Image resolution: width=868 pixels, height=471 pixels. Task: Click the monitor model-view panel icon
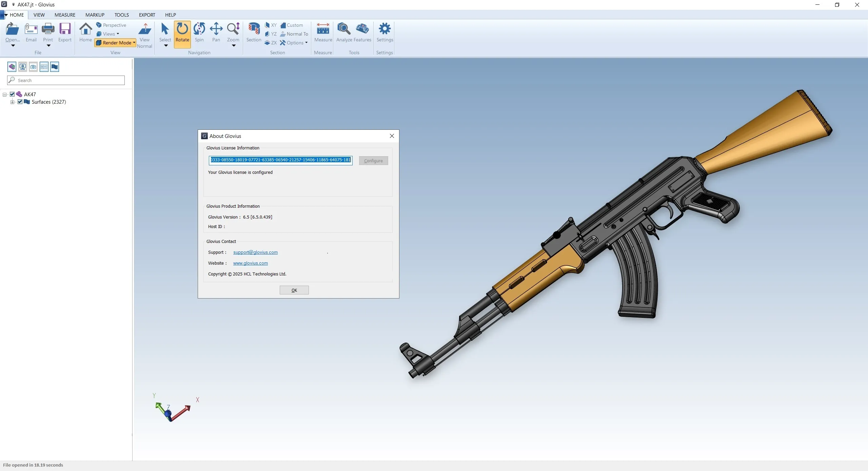pyautogui.click(x=23, y=67)
